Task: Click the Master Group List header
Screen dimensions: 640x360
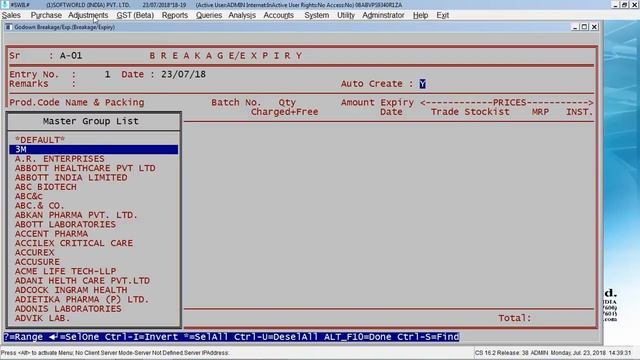Action: tap(91, 121)
